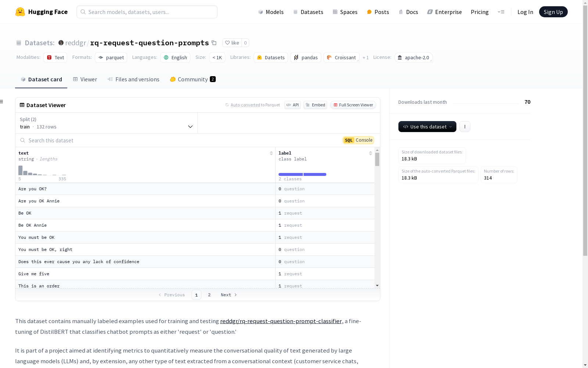The image size is (588, 368).
Task: Show the +1 more libraries
Action: click(x=366, y=57)
